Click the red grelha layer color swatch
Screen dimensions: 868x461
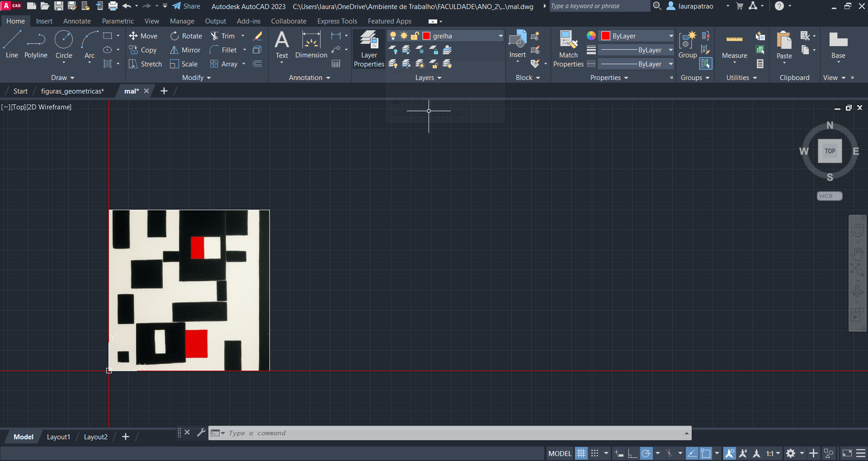(x=426, y=36)
